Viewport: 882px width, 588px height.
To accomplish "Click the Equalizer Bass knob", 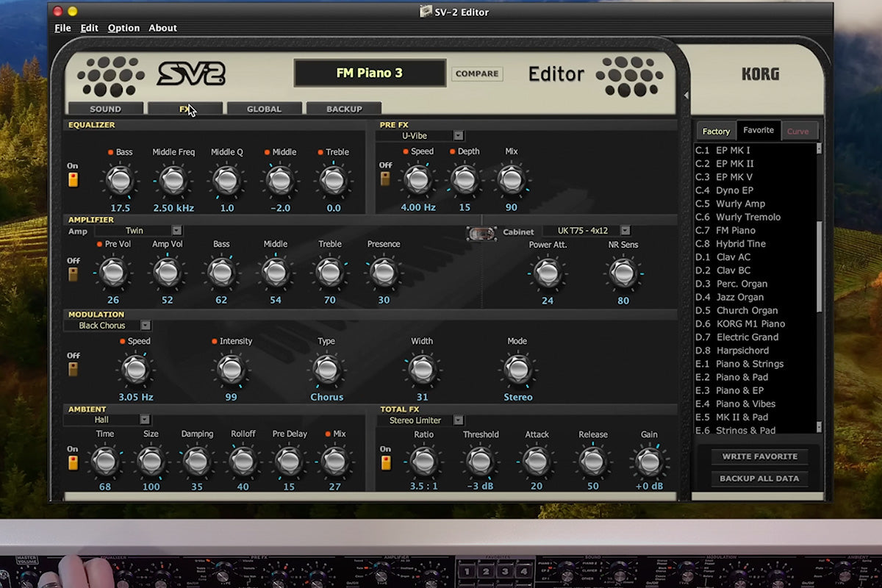I will [120, 180].
